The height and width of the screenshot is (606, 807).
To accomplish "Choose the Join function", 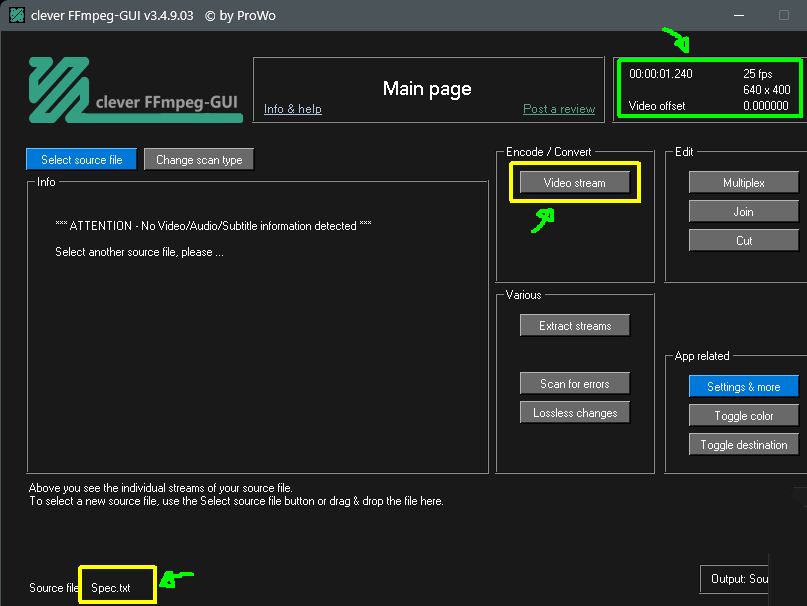I will click(x=744, y=212).
